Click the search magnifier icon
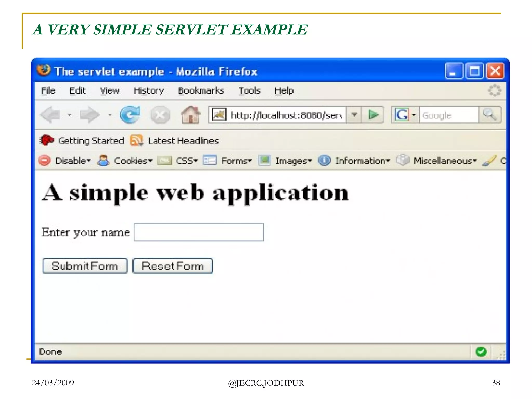Viewport: 532px width, 399px height. click(x=490, y=115)
